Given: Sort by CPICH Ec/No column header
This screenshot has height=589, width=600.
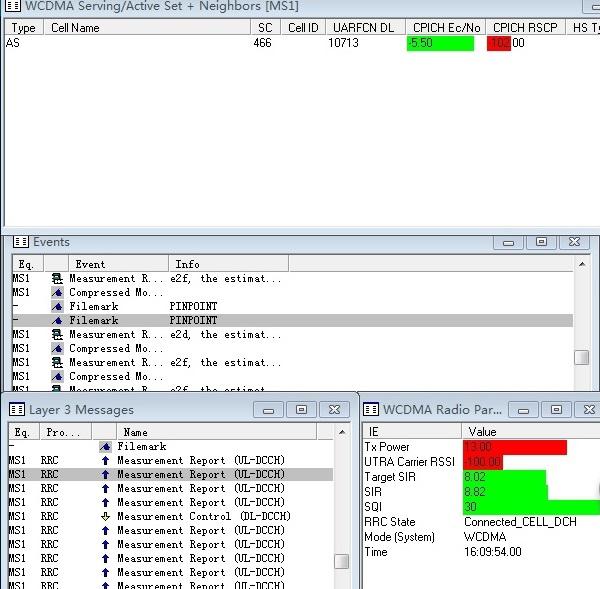Looking at the screenshot, I should (x=445, y=28).
